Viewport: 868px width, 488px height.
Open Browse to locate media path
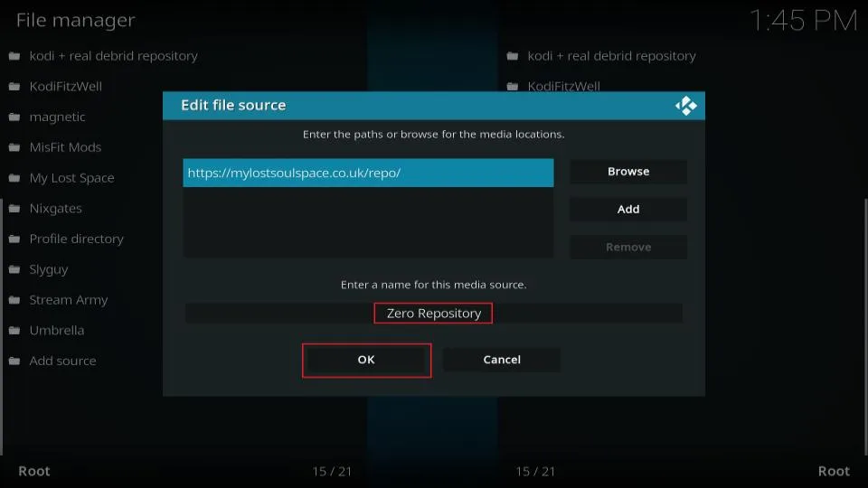(627, 172)
